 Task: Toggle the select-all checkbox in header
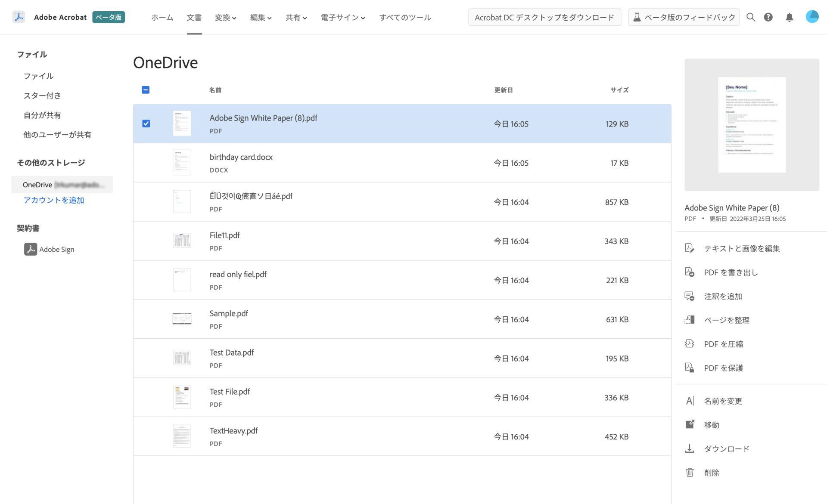pos(146,90)
